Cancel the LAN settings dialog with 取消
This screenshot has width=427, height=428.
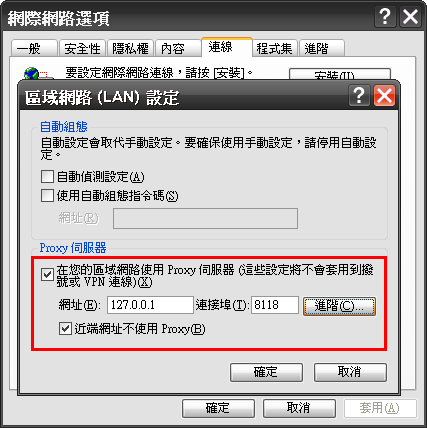[350, 372]
